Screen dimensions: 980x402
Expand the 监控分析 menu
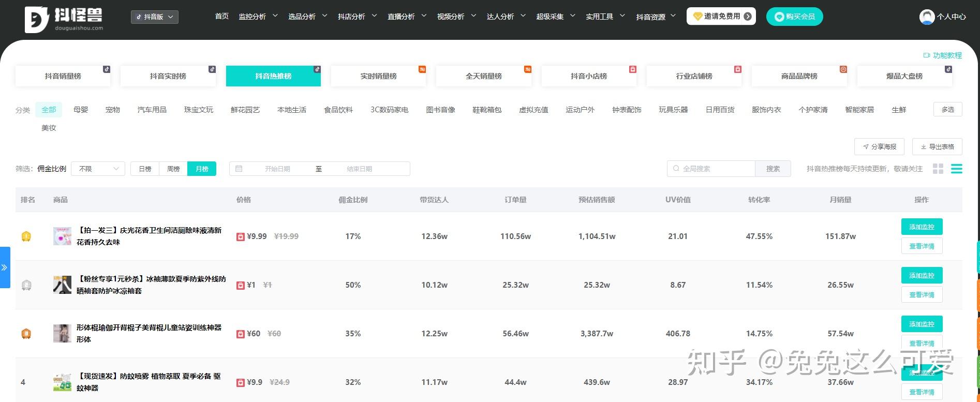[258, 17]
